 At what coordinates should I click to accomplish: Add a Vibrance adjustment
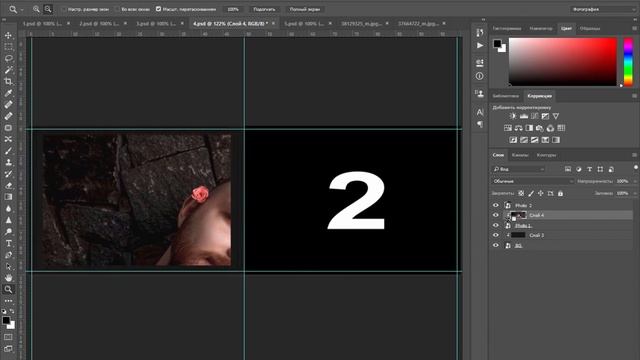(x=556, y=116)
